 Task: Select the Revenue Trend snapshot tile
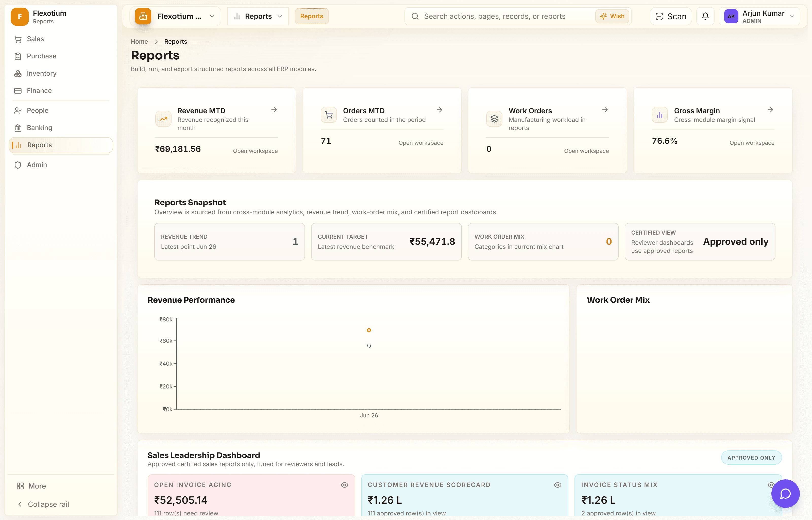(x=229, y=242)
